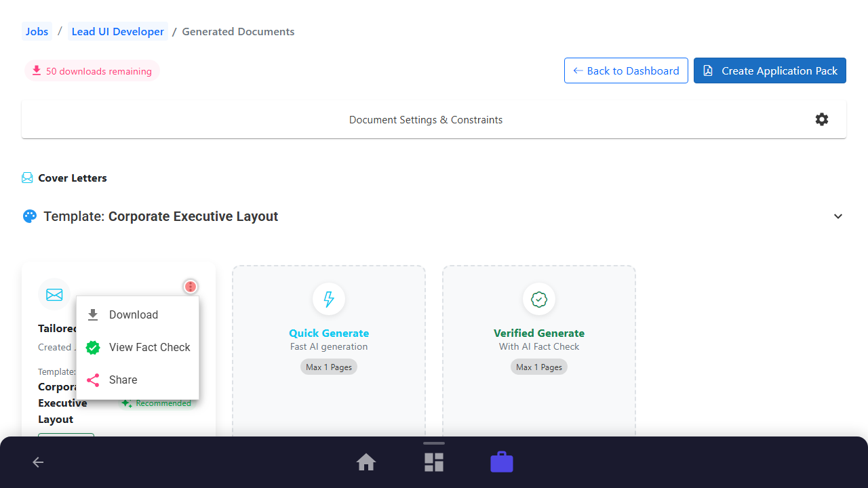Tap the drag handle above bottom bar

point(434,443)
